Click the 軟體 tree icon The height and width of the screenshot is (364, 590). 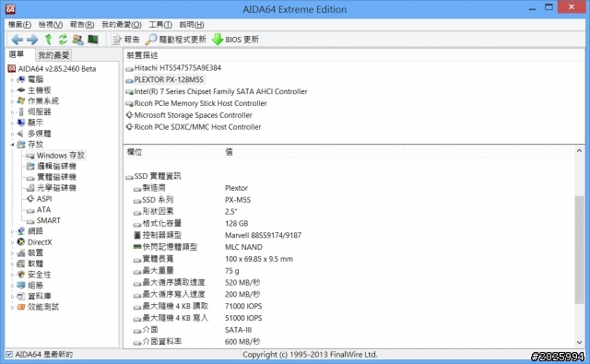21,264
